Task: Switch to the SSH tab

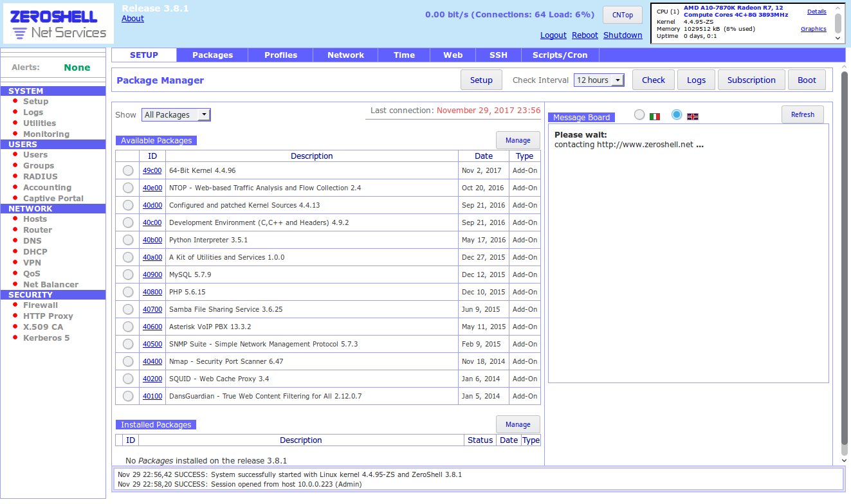Action: 498,55
